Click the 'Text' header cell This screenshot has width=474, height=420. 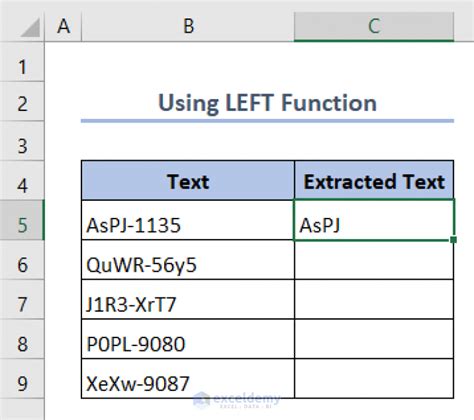(188, 180)
